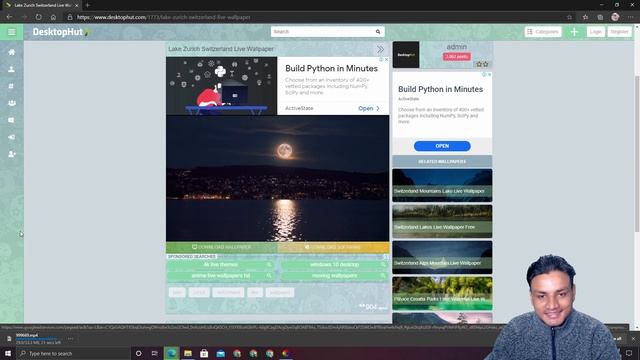Open sponsored search 'windows 10 desktop'
Viewport: 640px width, 360px height.
334,264
